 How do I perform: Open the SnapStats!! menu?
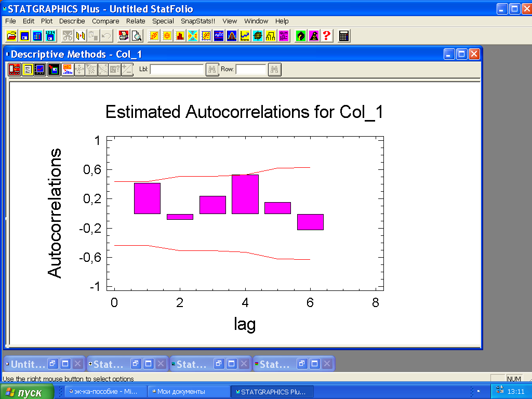tap(198, 21)
